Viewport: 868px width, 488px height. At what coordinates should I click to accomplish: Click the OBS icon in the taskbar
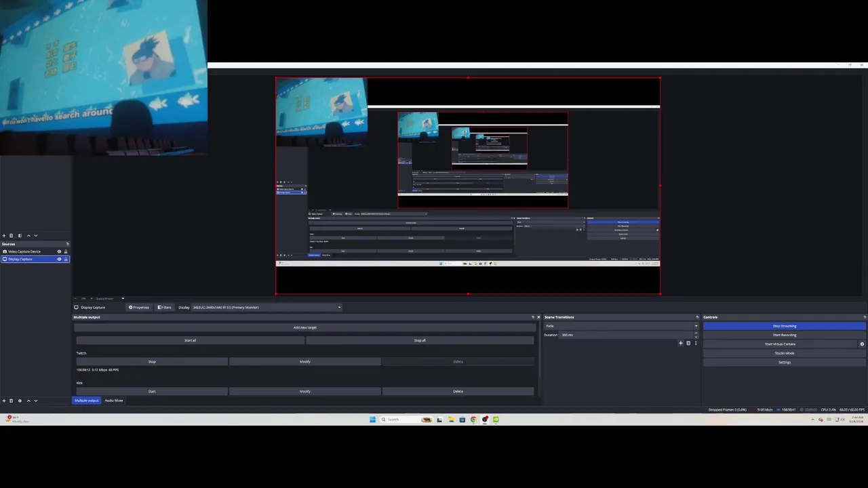coord(485,420)
